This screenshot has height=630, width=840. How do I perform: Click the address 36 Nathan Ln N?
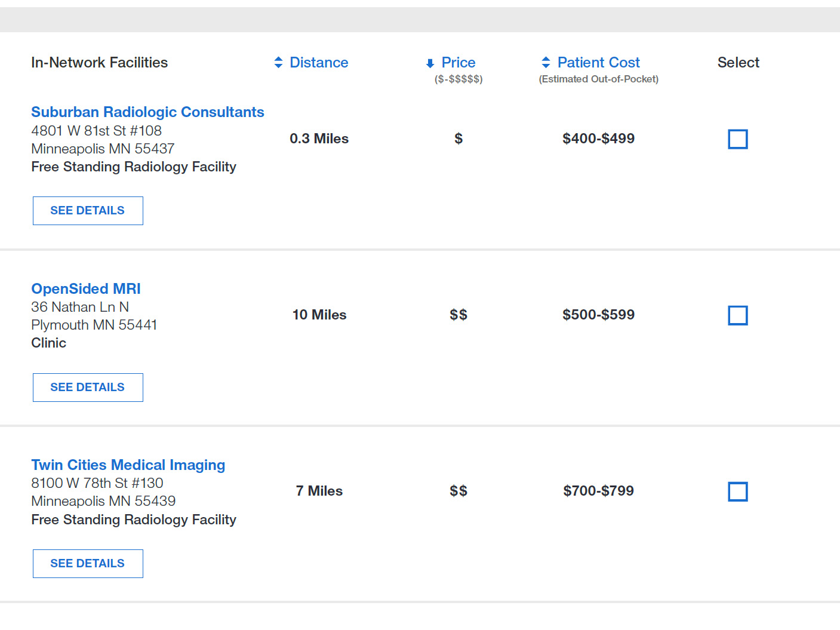click(80, 307)
